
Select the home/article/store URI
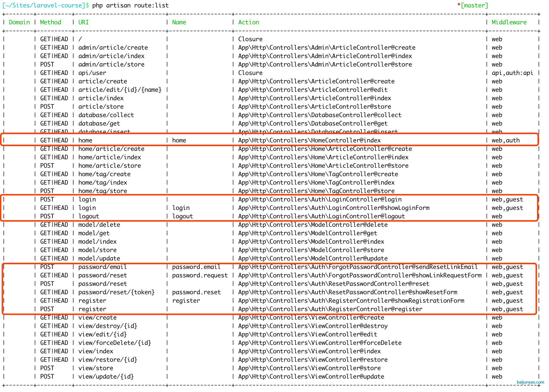(x=109, y=166)
